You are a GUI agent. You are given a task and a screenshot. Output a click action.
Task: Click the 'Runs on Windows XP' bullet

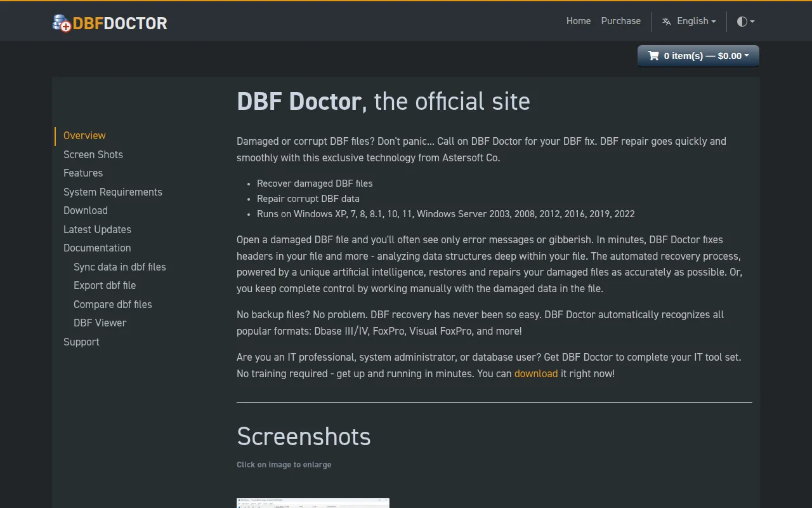[446, 214]
